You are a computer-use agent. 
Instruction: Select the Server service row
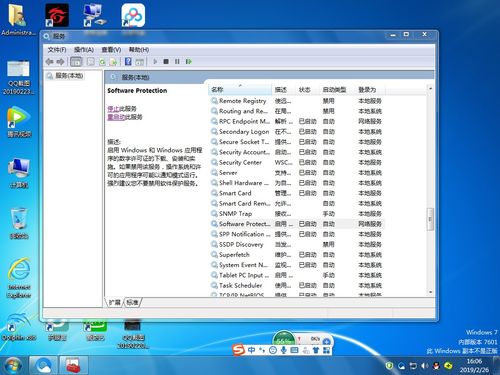tap(297, 173)
